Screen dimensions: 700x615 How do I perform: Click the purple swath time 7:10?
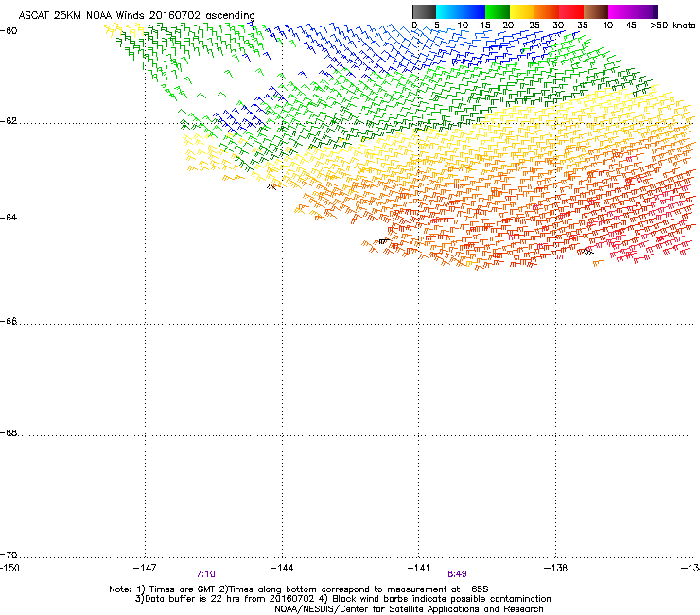pyautogui.click(x=206, y=574)
